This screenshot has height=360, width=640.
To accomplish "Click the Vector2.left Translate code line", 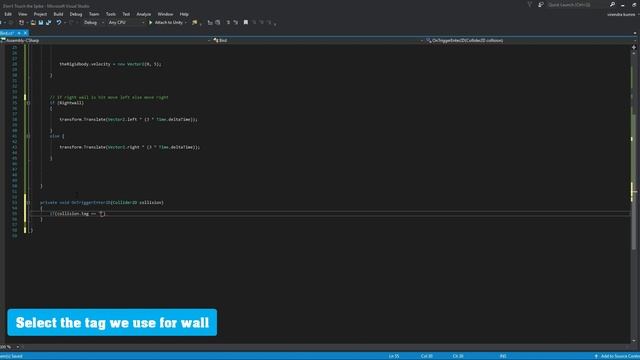I will pos(129,120).
